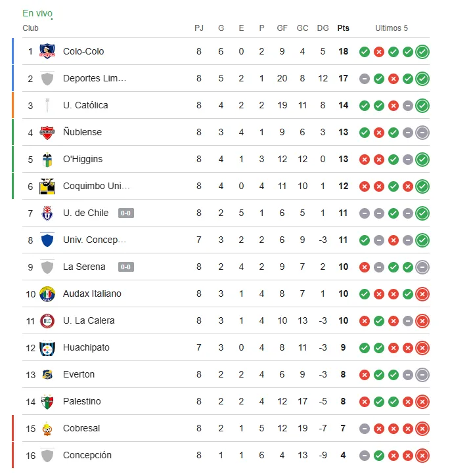
Task: Click the Audax Italiano club crest
Action: pyautogui.click(x=47, y=294)
